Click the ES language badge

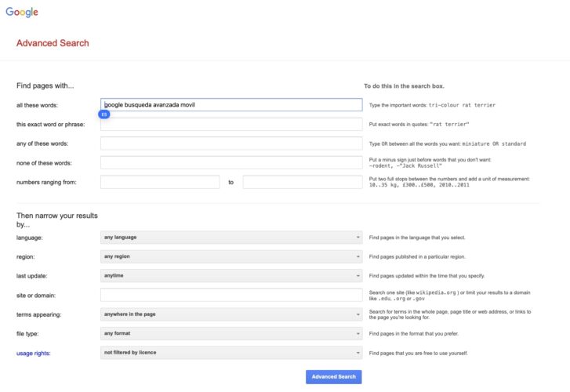(x=104, y=114)
